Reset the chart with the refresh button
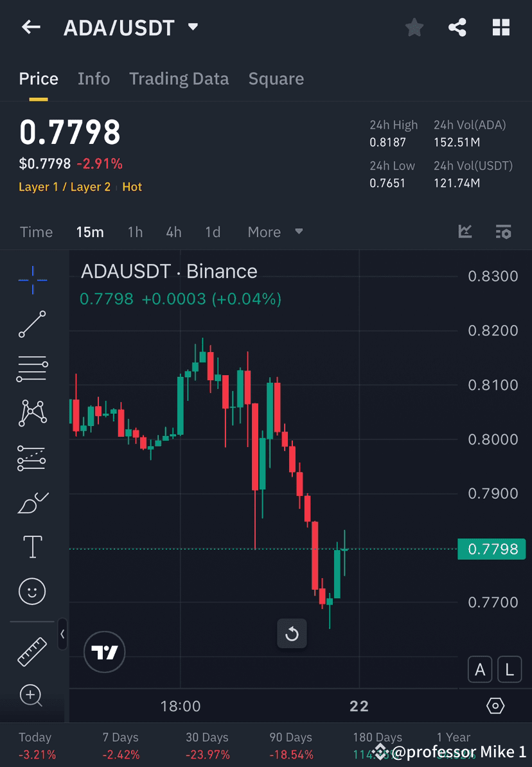The width and height of the screenshot is (532, 767). click(292, 633)
